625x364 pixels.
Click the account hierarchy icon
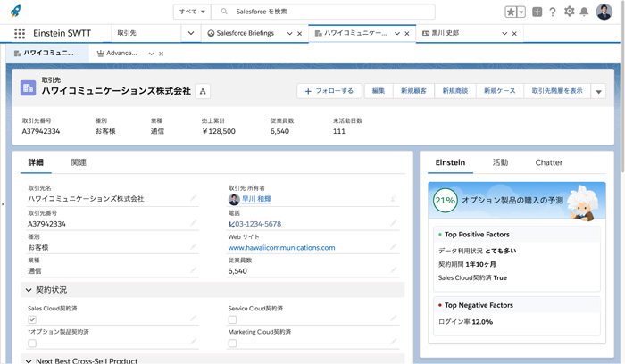tap(203, 91)
